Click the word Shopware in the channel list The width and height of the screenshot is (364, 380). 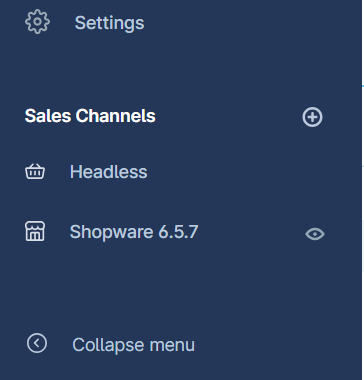[x=111, y=232]
